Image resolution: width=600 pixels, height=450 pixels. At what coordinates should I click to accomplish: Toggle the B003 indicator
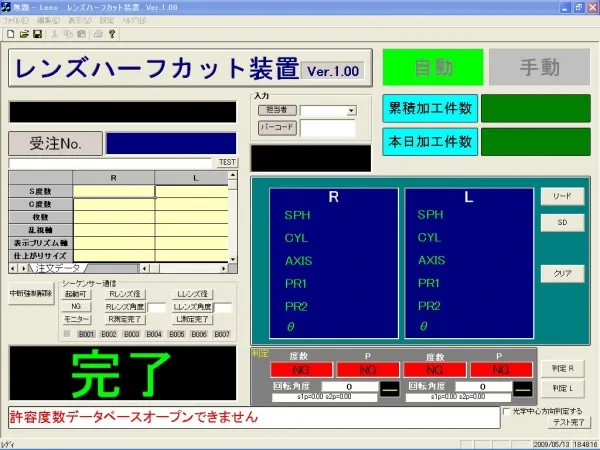click(131, 334)
